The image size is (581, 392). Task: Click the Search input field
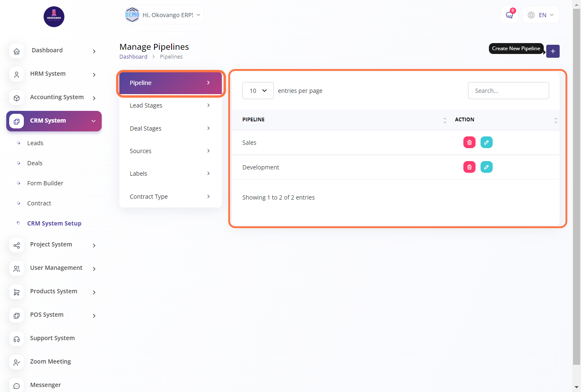[508, 91]
